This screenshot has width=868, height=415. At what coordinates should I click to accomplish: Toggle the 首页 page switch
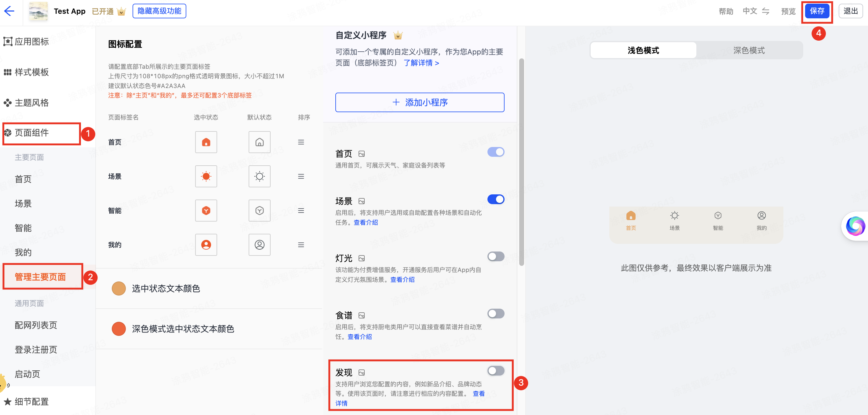point(496,152)
